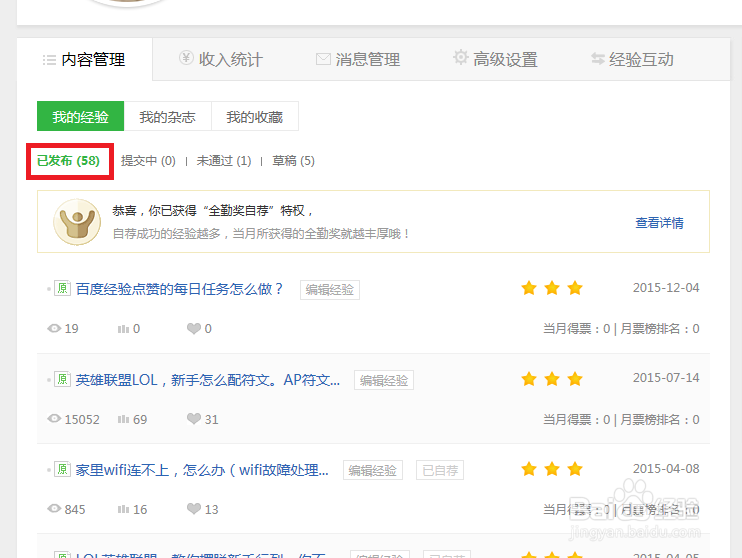Open article 百度经验点赞的每日任务怎么做？
The height and width of the screenshot is (558, 742).
[x=179, y=289]
